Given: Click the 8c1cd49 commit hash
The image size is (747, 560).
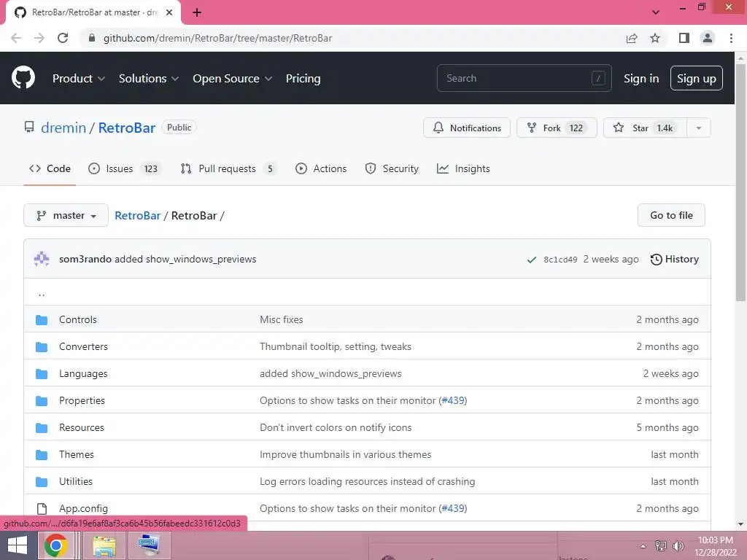Looking at the screenshot, I should 560,260.
